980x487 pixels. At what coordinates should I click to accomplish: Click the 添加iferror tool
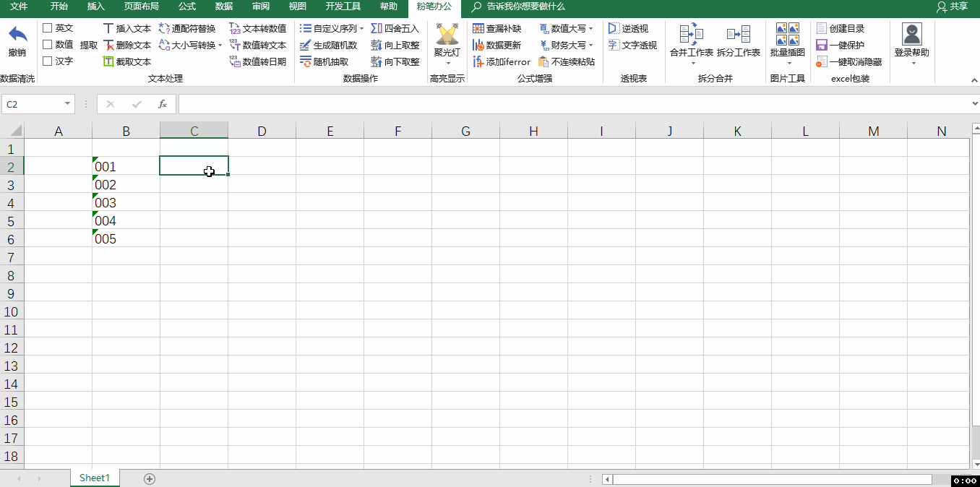coord(502,61)
